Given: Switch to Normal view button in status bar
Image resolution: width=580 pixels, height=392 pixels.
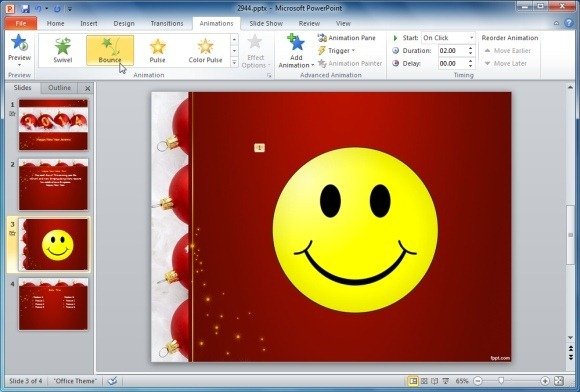Looking at the screenshot, I should [413, 381].
